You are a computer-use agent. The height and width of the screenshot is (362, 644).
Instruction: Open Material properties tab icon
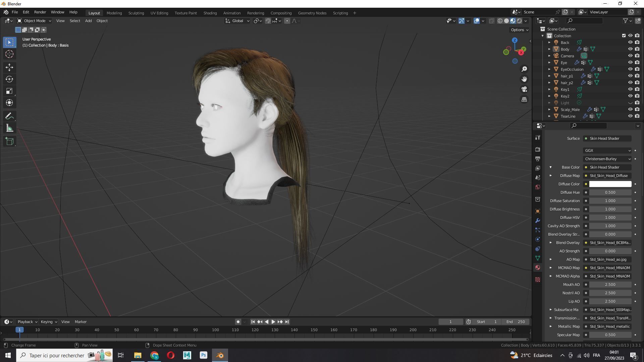point(538,267)
